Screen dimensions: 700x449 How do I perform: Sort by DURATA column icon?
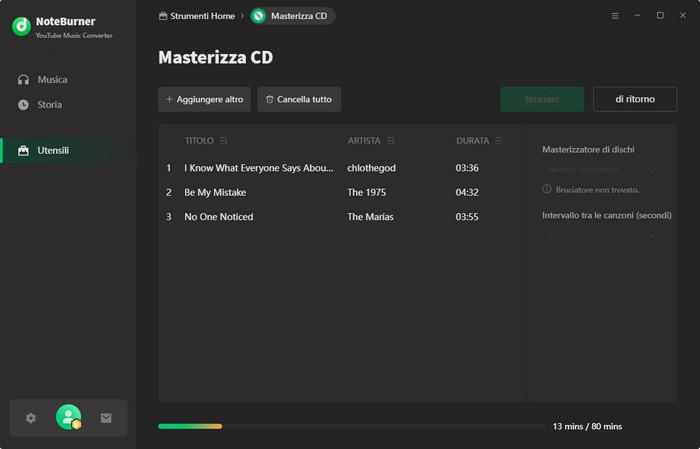coord(499,141)
